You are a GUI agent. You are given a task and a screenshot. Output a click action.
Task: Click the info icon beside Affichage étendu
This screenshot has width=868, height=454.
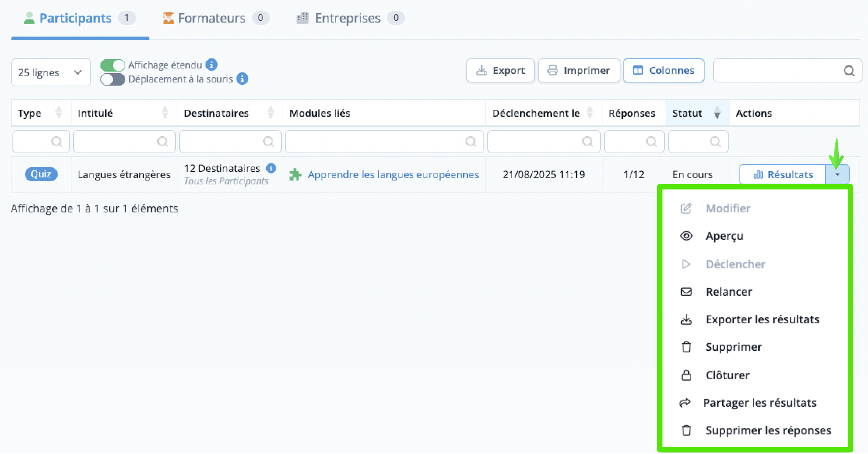(x=211, y=65)
